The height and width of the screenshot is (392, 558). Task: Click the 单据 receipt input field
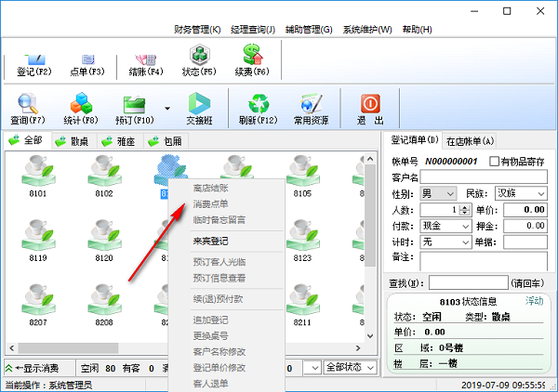coord(525,242)
